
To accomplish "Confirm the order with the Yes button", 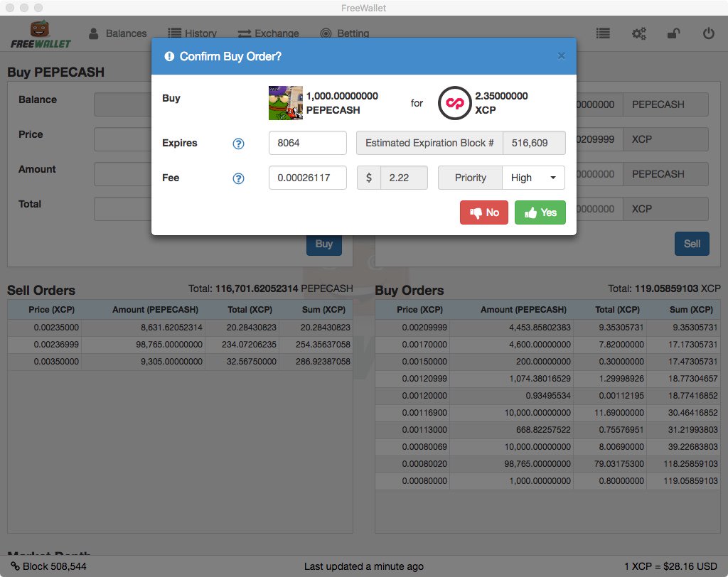I will pos(540,212).
